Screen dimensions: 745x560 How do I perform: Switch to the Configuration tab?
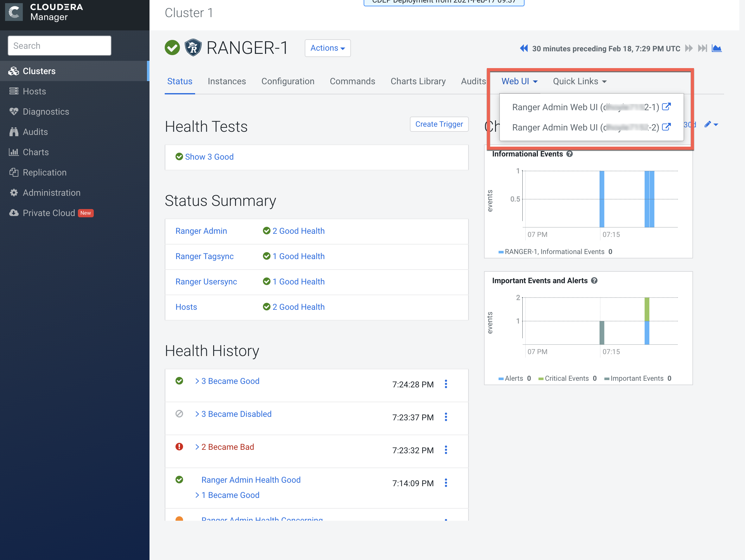[288, 81]
